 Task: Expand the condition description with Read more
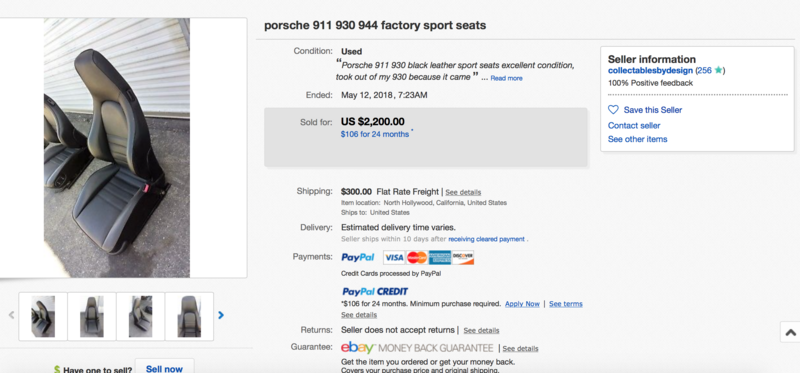pos(506,79)
